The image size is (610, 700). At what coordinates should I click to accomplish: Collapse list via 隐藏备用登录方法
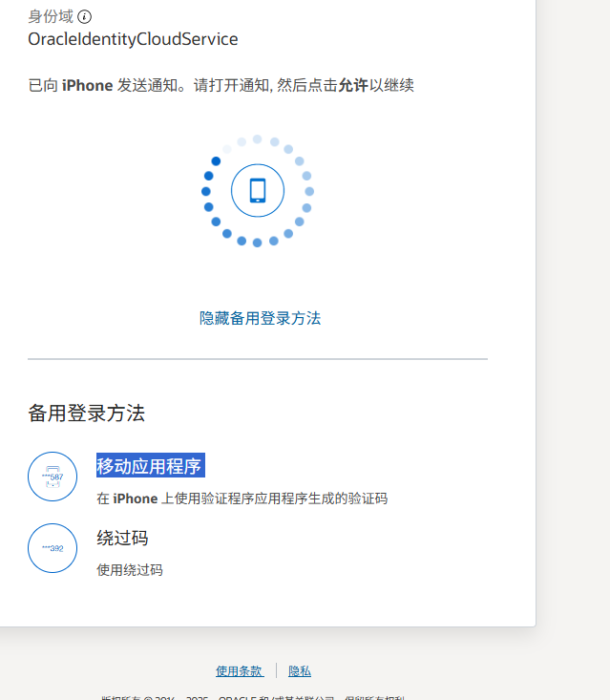[x=260, y=318]
